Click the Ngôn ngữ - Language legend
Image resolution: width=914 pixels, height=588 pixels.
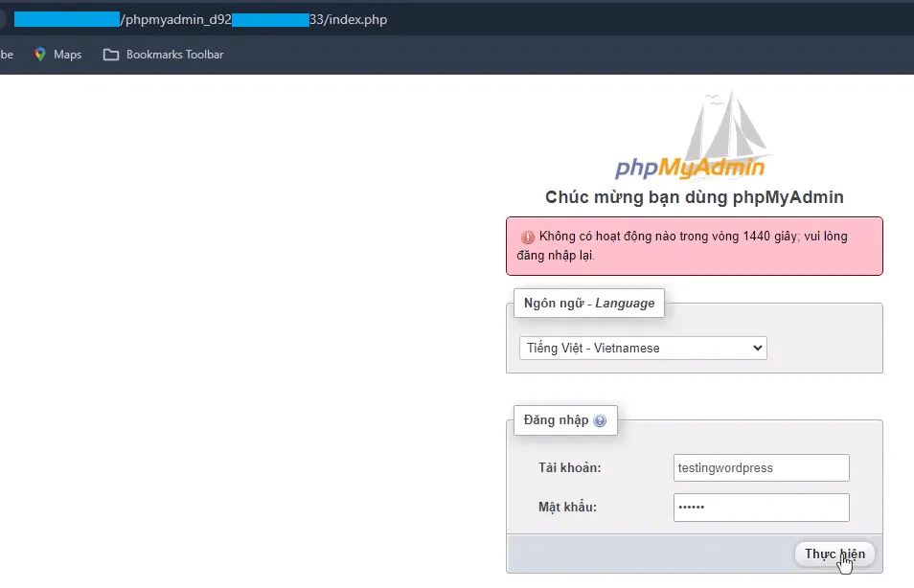pyautogui.click(x=589, y=303)
